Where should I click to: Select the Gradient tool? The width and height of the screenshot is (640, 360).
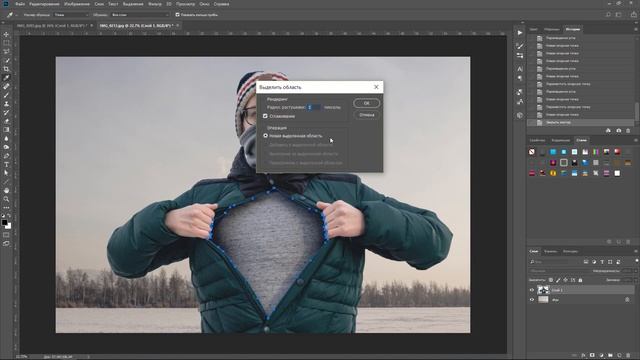pyautogui.click(x=6, y=130)
